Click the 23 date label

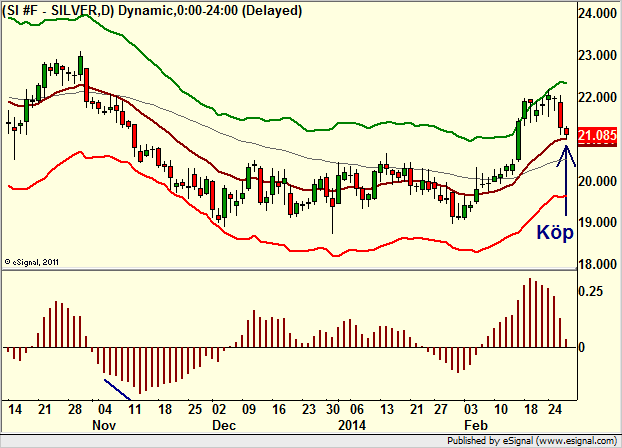(309, 409)
